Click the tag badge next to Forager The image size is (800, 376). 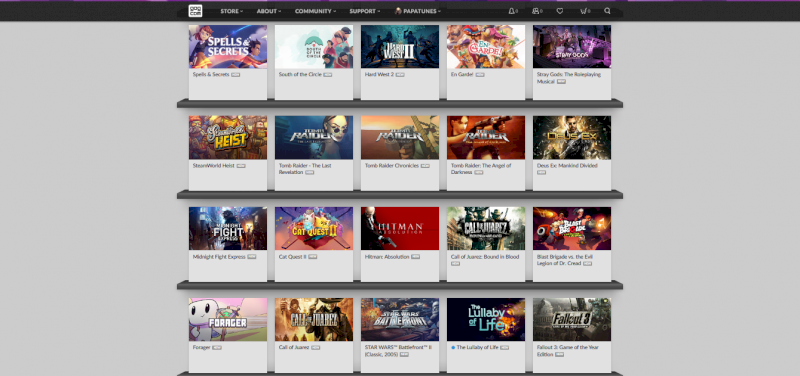tap(217, 348)
